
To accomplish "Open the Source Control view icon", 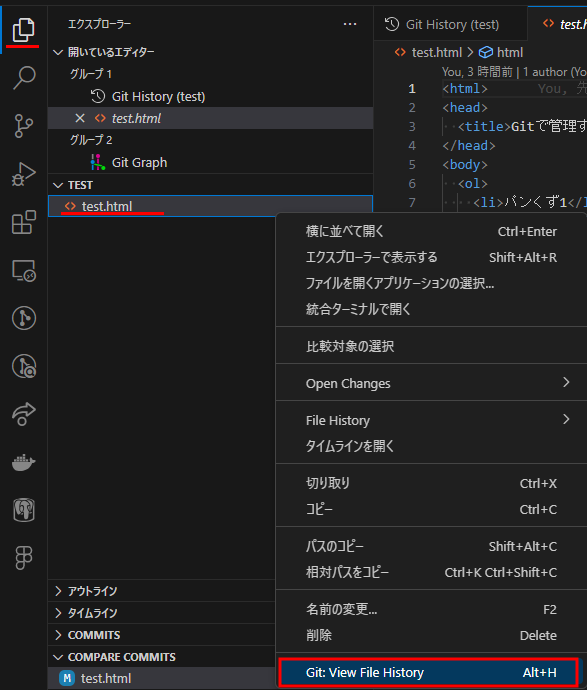I will (x=24, y=125).
